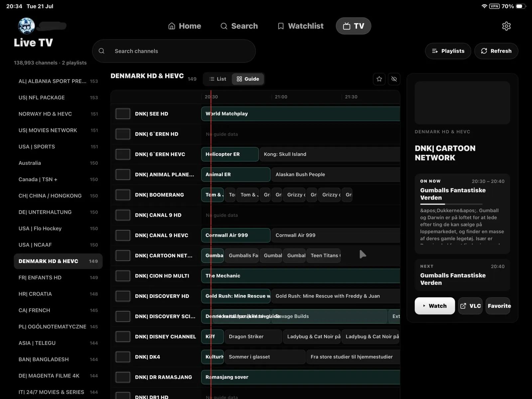532x399 pixels.
Task: Select IT| 24/7 MOVIES & SERIES category
Action: pos(58,392)
